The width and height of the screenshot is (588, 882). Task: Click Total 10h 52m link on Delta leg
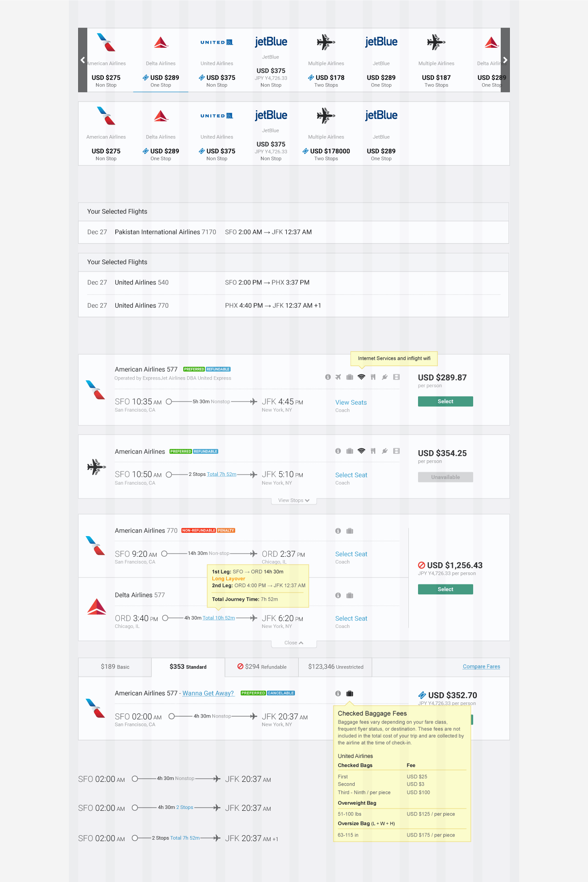click(x=219, y=618)
